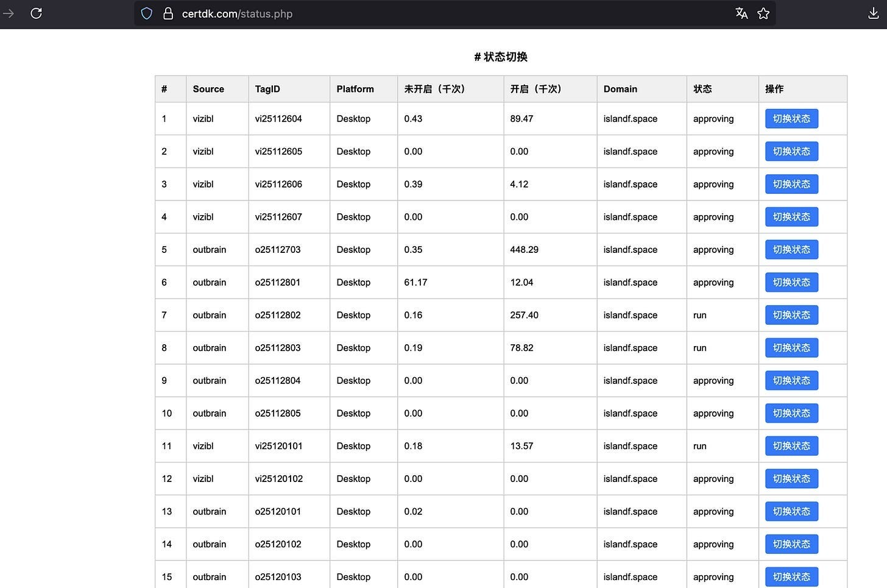Switch status for tag o25112801

tap(791, 283)
